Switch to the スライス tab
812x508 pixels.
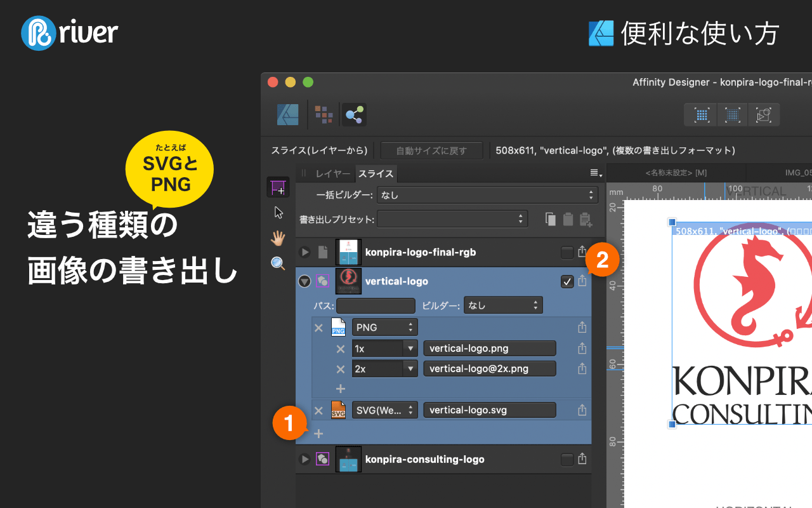coord(376,173)
